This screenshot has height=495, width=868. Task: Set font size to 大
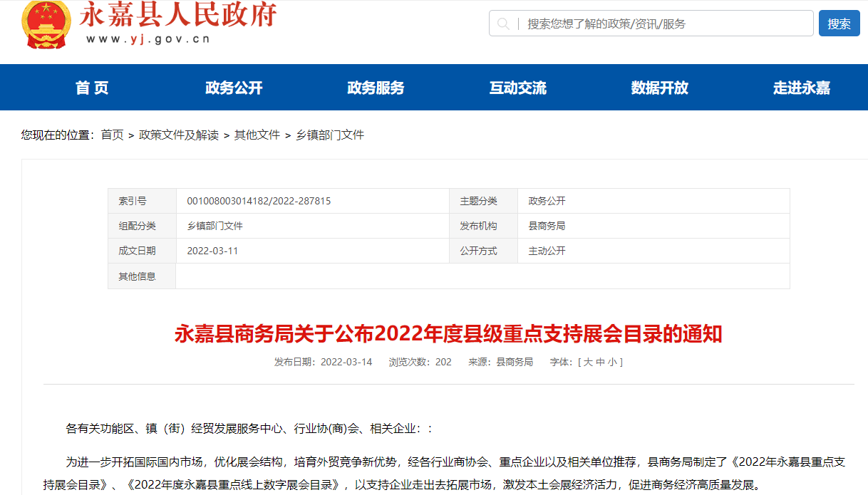[588, 362]
